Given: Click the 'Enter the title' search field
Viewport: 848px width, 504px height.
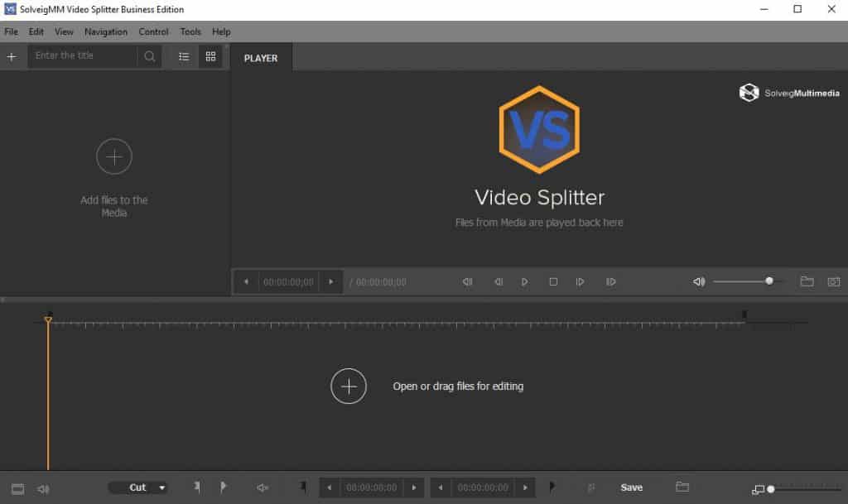Looking at the screenshot, I should (82, 56).
